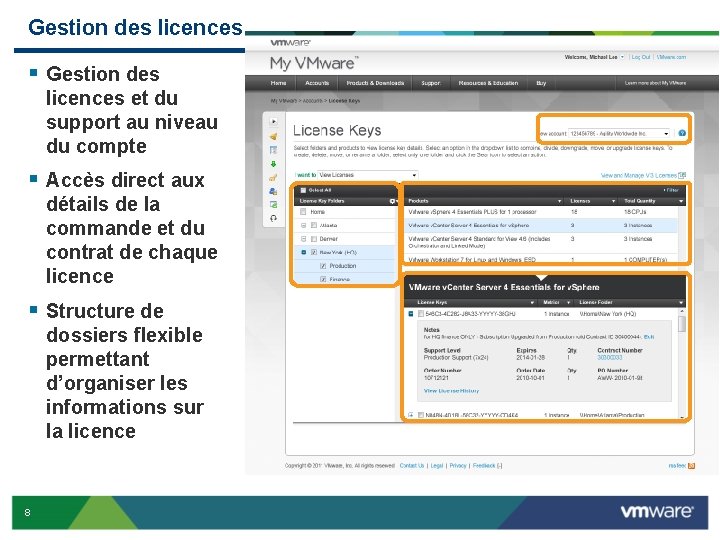Open the Buy navigation menu
Screen dimensions: 720x540
(541, 83)
